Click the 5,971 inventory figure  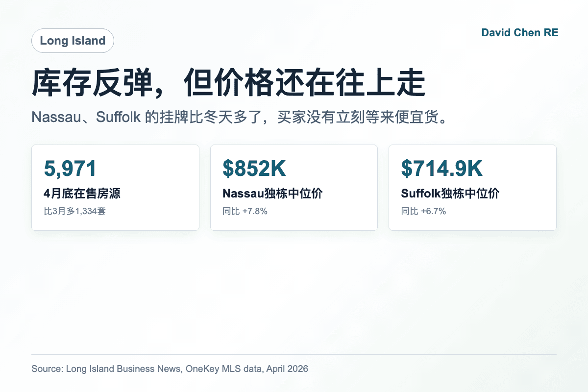pyautogui.click(x=71, y=169)
